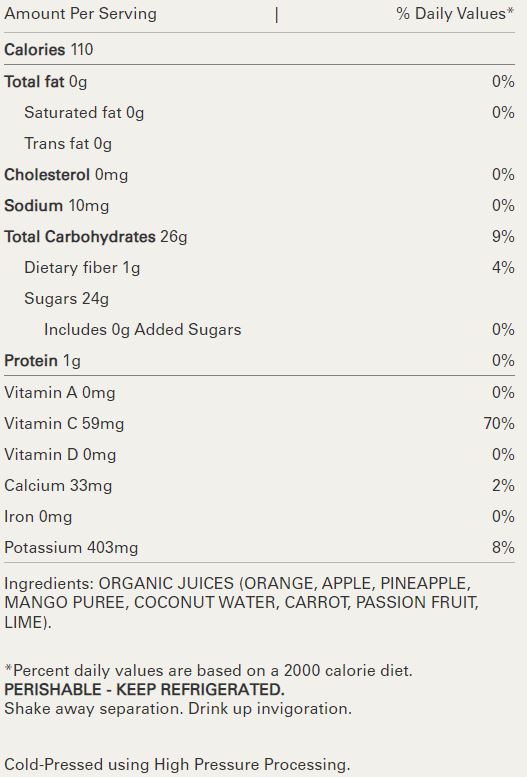
Task: Select the Calcium 33mg line
Action: pyautogui.click(x=259, y=486)
